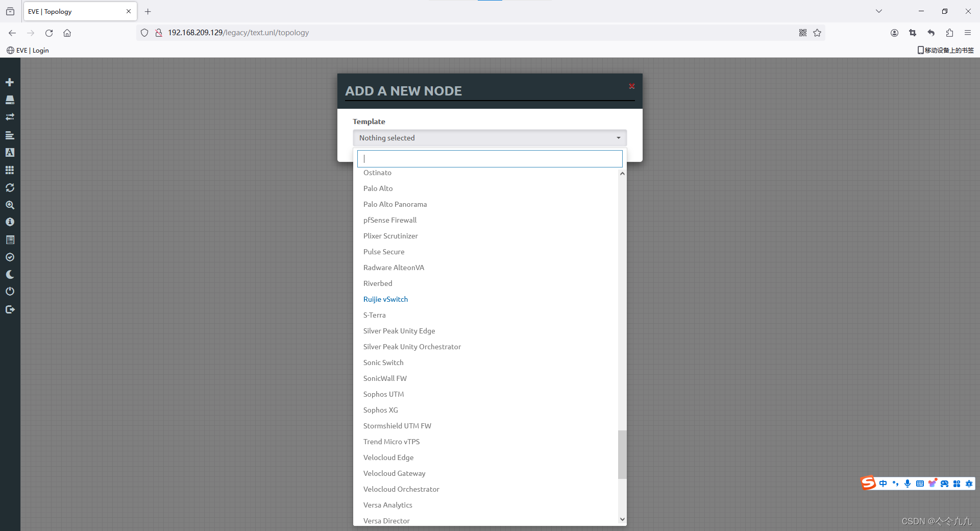Open the QR code icon in address bar
This screenshot has width=980, height=531.
pyautogui.click(x=803, y=33)
